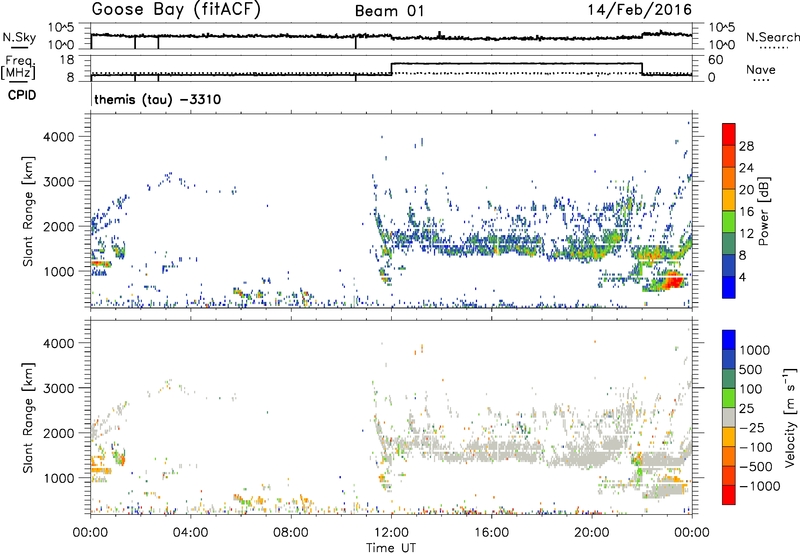Image resolution: width=800 pixels, height=554 pixels.
Task: Click the "28" power colorbar value
Action: click(x=746, y=146)
